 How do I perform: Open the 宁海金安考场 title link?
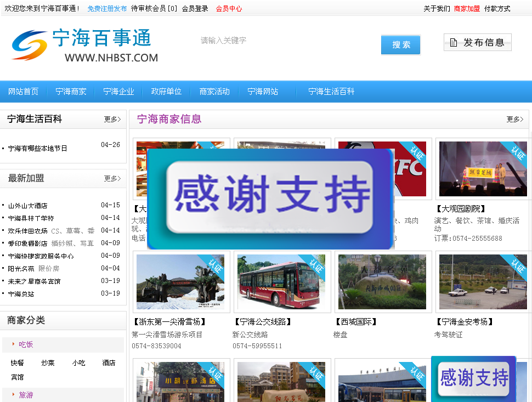[x=465, y=321]
